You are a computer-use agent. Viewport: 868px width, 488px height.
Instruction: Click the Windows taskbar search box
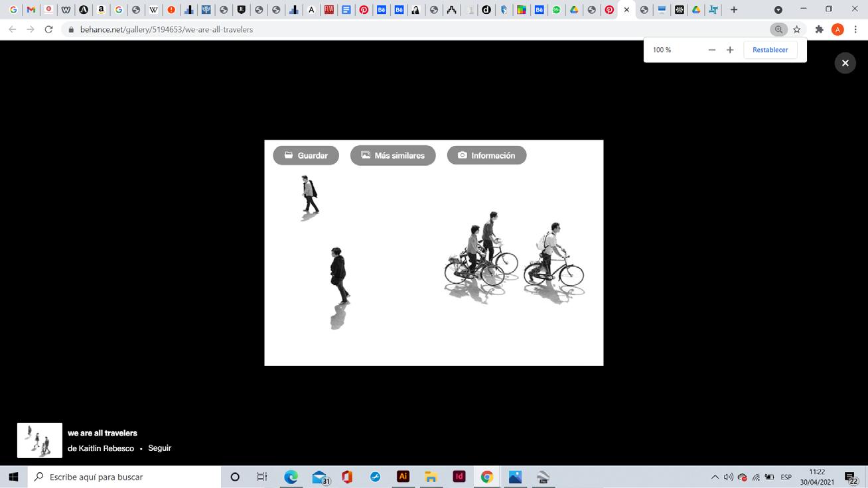(124, 477)
